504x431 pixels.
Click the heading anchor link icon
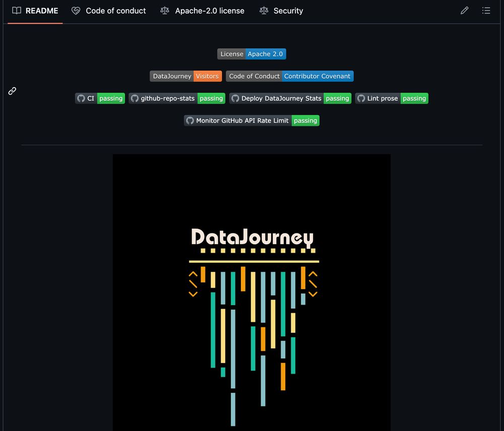(x=12, y=91)
